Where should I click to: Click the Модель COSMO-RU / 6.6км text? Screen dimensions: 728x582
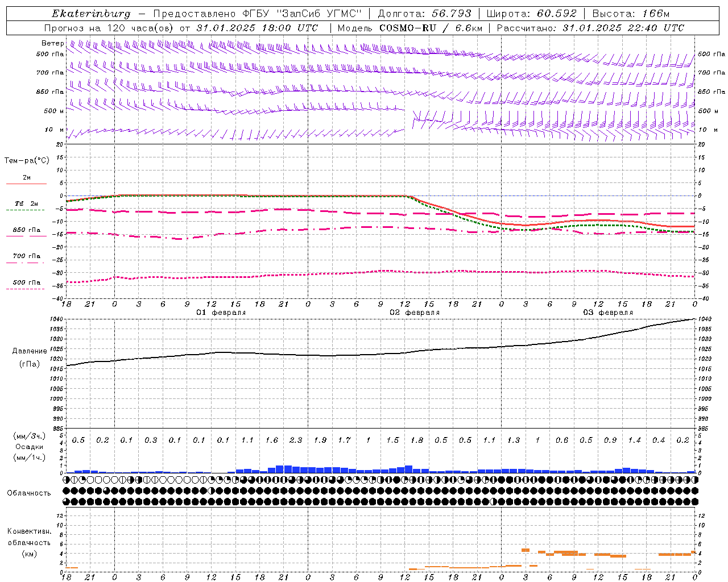click(x=410, y=28)
